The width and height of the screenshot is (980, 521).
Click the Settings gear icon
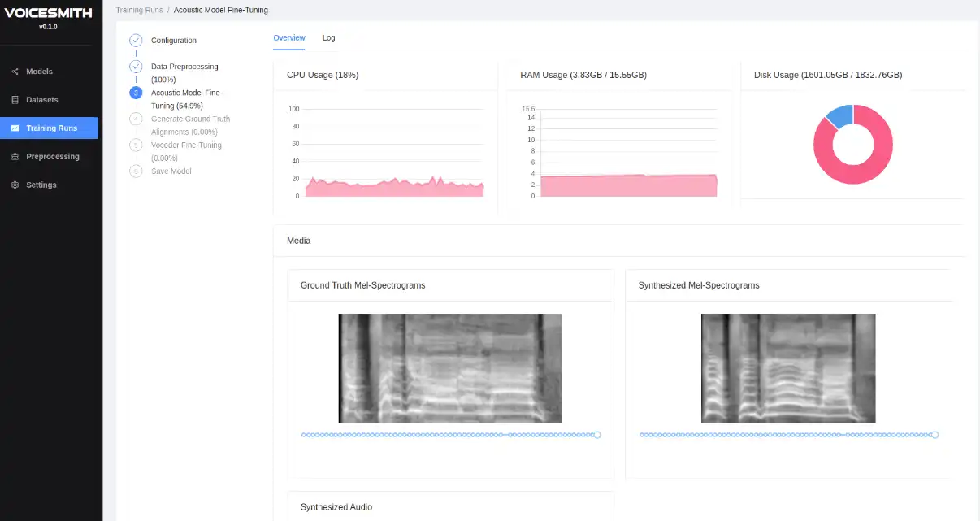pos(15,185)
